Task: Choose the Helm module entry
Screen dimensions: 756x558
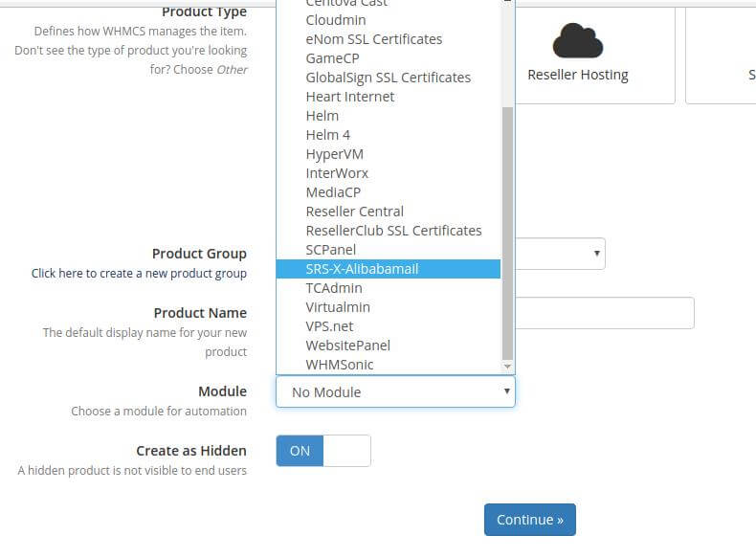Action: point(389,116)
